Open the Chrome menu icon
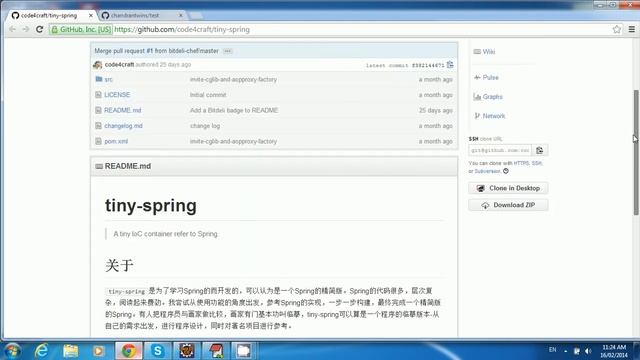The height and width of the screenshot is (360, 640). click(x=631, y=29)
